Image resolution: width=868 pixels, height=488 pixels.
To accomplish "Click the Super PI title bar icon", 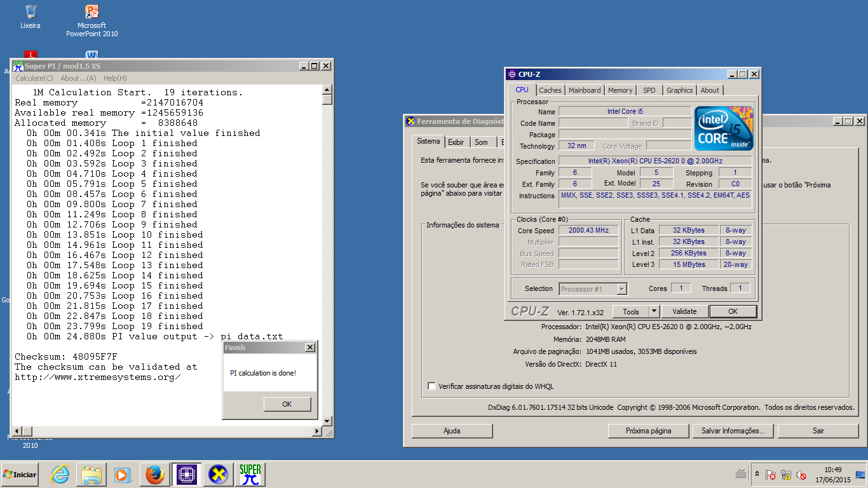I will point(18,65).
